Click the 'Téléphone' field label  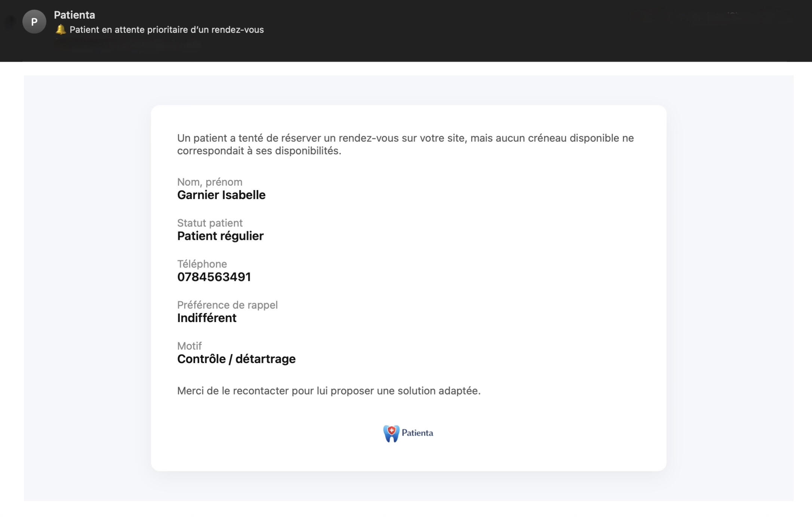202,264
